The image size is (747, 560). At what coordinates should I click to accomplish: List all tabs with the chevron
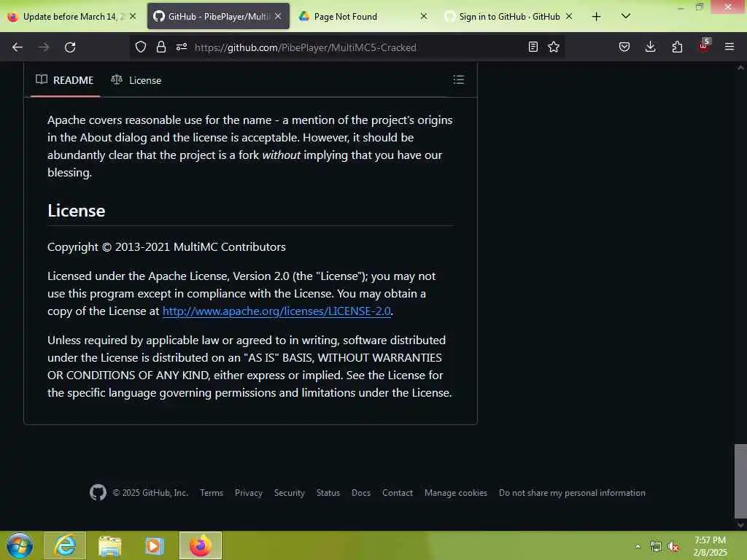click(626, 16)
